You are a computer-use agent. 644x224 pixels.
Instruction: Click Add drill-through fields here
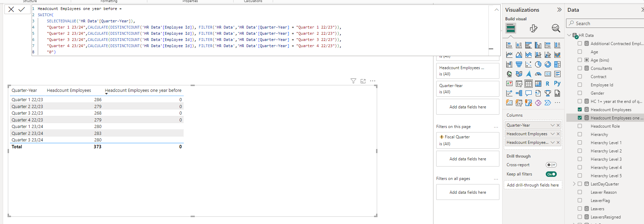(533, 185)
